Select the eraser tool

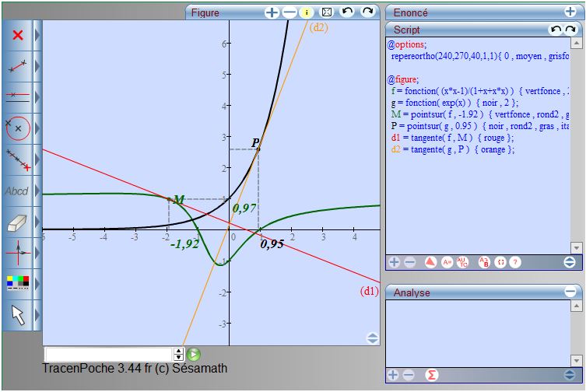tap(17, 222)
